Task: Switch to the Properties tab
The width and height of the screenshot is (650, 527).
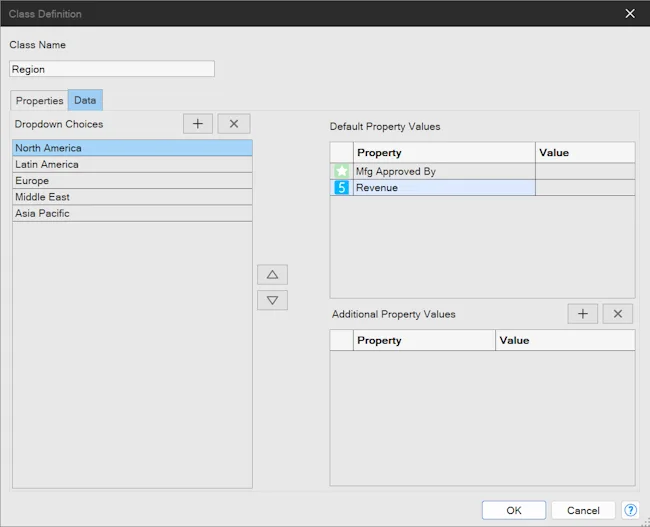Action: 39,100
